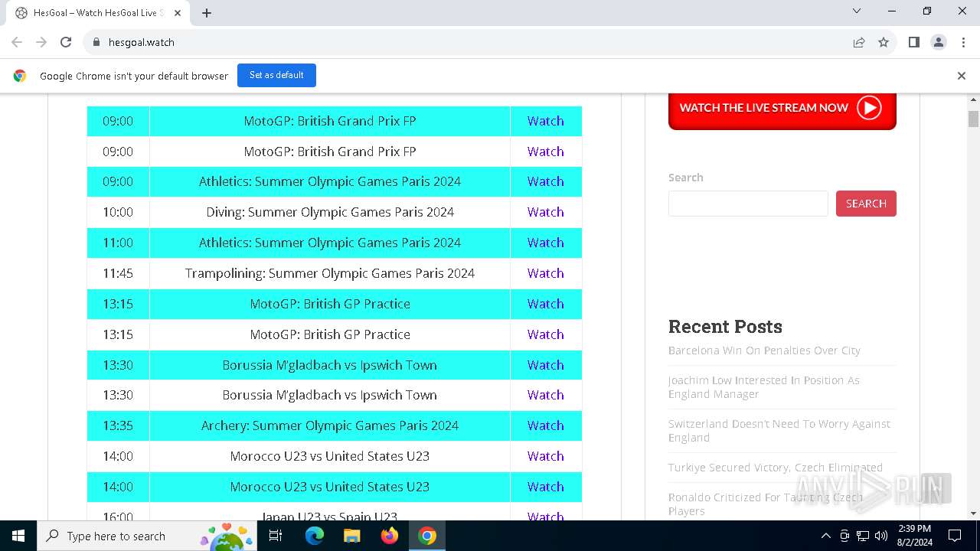Click scrollbar down arrow
Screen dimensions: 980x551
(x=973, y=514)
